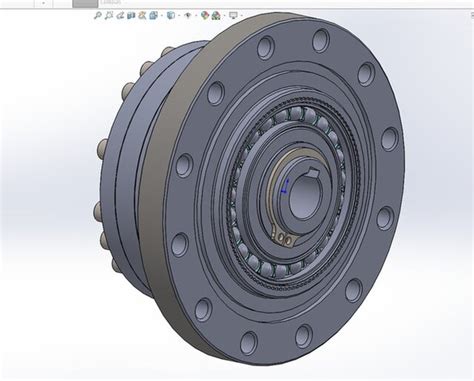This screenshot has width=474, height=381.
Task: Select the keyway slot in center bore
Action: [312, 171]
